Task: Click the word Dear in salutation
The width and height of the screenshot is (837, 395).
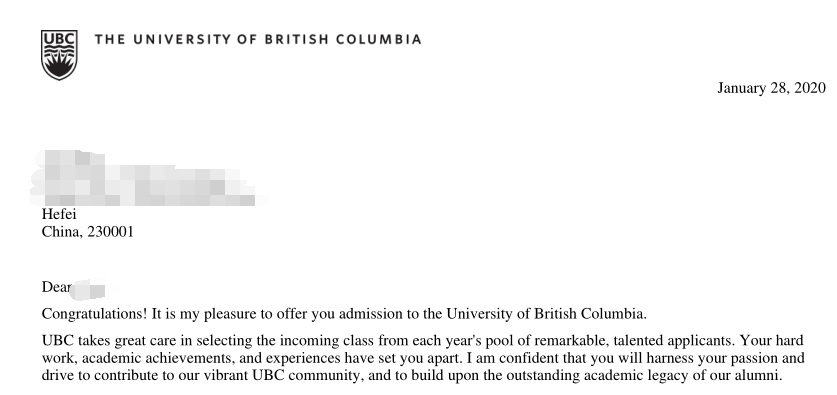Action: click(x=56, y=287)
